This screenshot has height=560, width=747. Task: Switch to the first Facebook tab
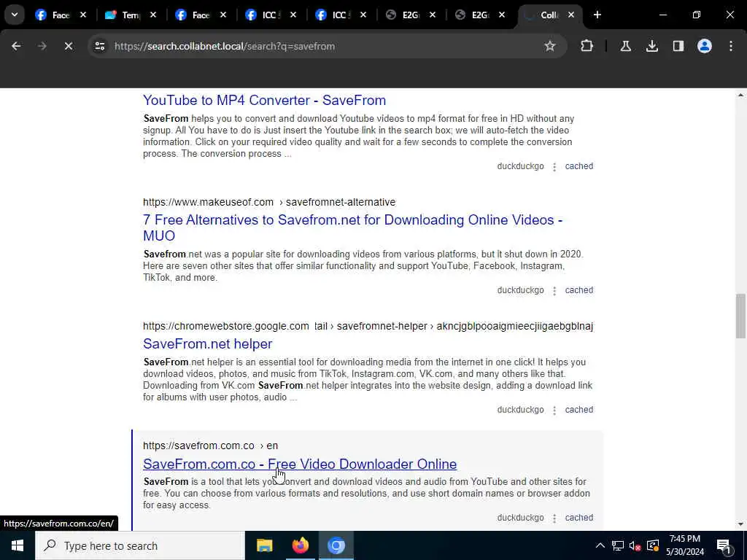pos(53,15)
